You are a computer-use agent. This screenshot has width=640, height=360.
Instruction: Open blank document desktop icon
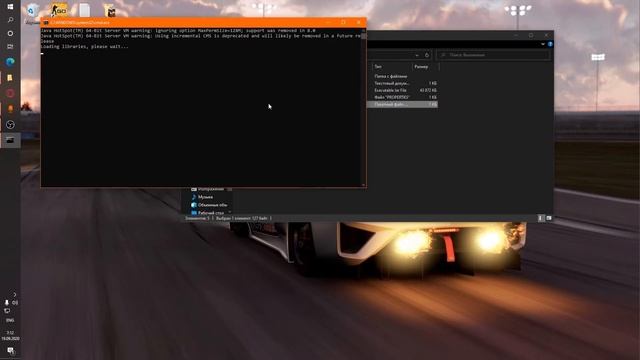tap(84, 10)
